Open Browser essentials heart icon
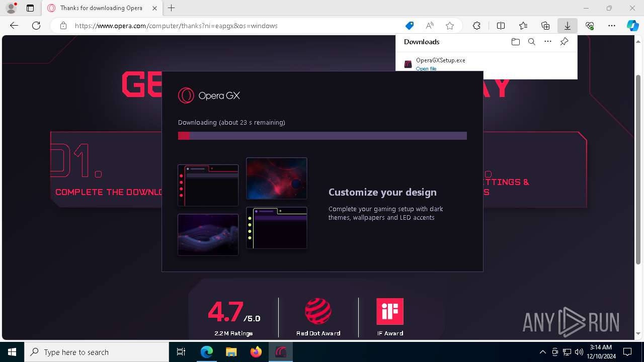The width and height of the screenshot is (644, 362). [590, 26]
